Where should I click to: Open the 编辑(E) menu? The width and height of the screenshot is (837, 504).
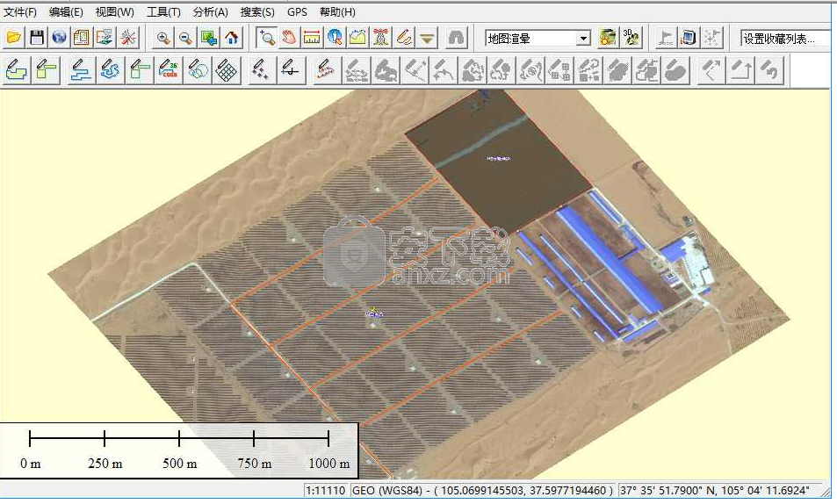point(66,11)
